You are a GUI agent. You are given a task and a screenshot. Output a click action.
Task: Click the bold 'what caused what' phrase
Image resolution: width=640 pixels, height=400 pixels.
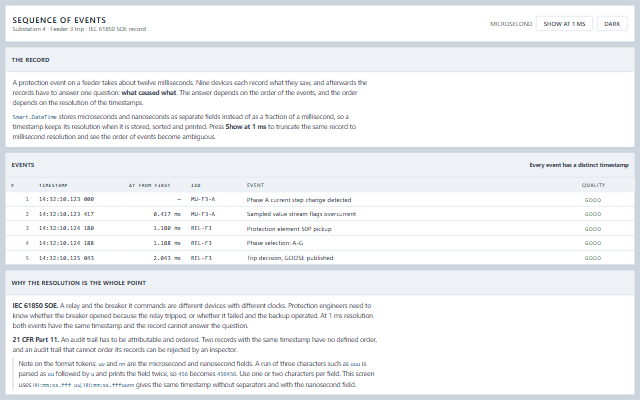[x=149, y=93]
